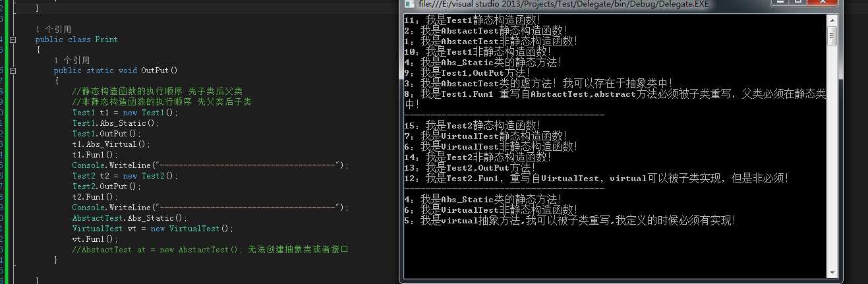Click the commented "//AbstactTest at = new AbstactTest()" line
The height and width of the screenshot is (284, 868).
(210, 250)
